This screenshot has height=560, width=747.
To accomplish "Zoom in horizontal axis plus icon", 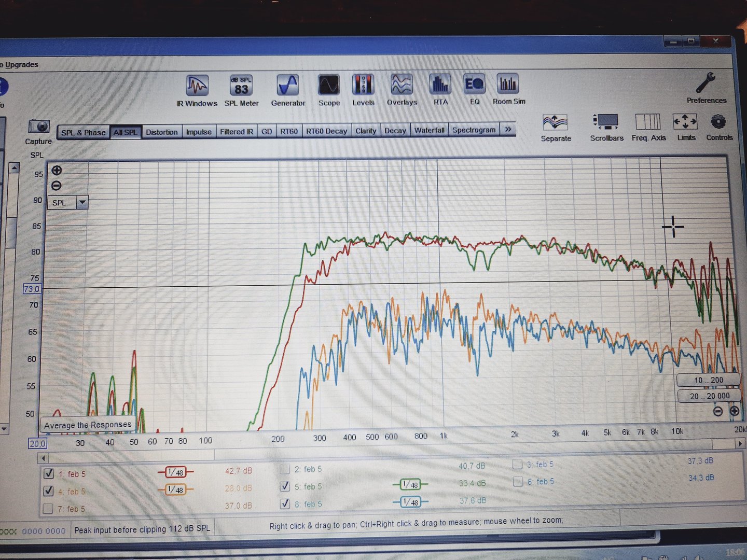I will click(735, 411).
